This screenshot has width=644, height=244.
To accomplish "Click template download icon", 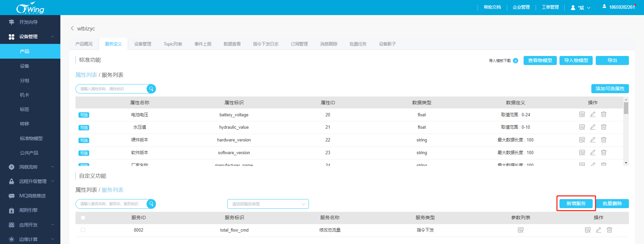I will click(x=516, y=61).
